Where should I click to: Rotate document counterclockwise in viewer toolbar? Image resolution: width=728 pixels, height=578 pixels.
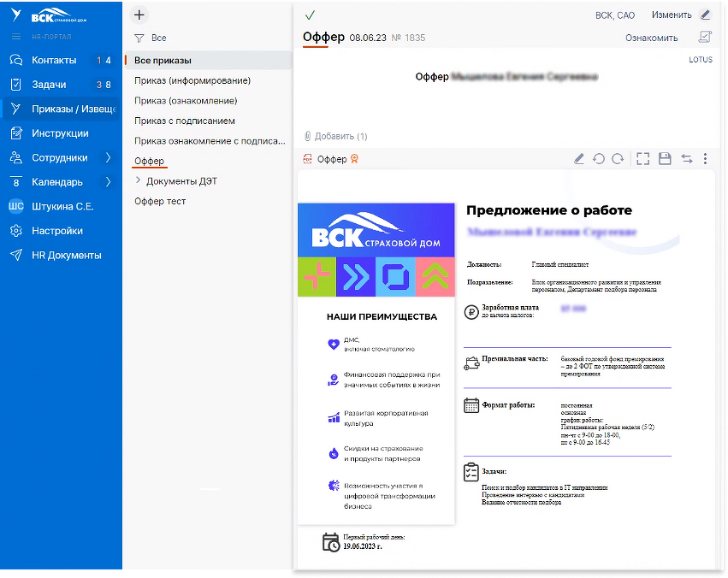pyautogui.click(x=598, y=159)
